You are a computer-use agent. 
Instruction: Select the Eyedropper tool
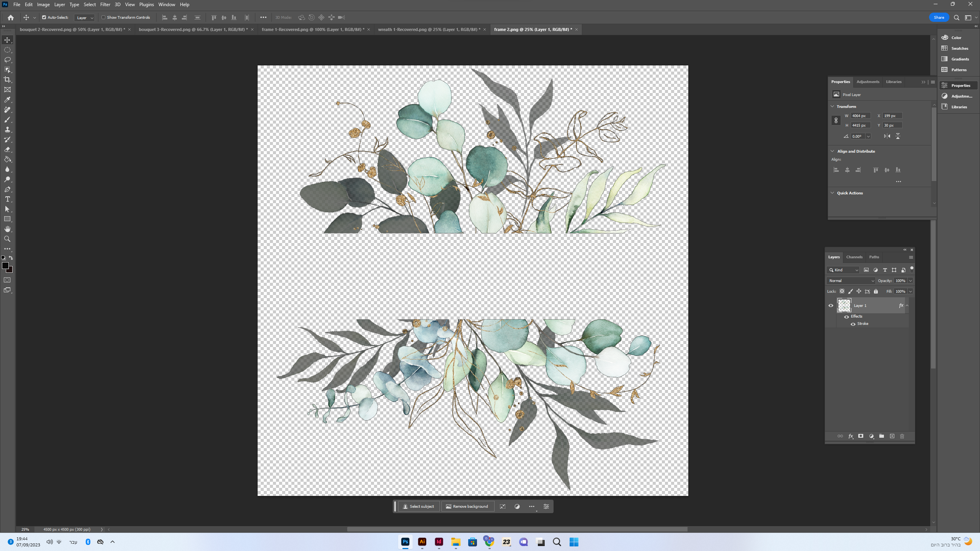click(7, 99)
